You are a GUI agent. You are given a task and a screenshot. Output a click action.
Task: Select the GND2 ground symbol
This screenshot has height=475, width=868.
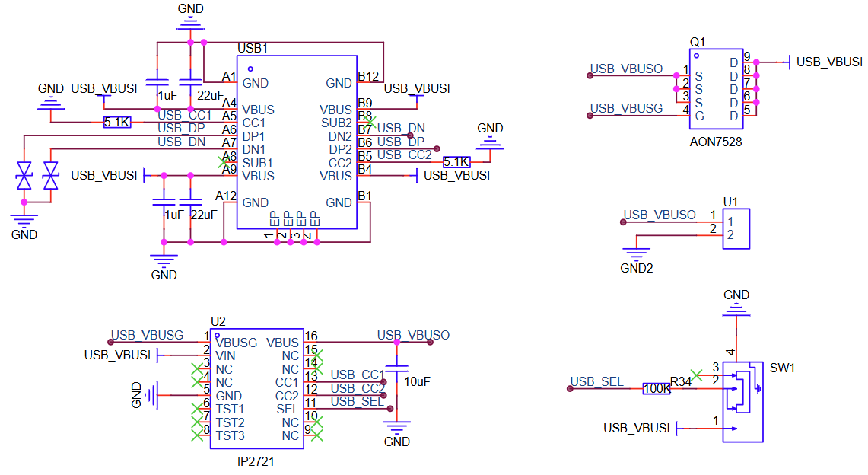[x=636, y=253]
